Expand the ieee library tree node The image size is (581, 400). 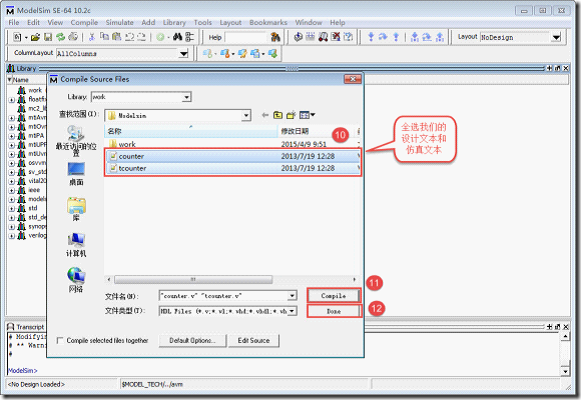[11, 190]
